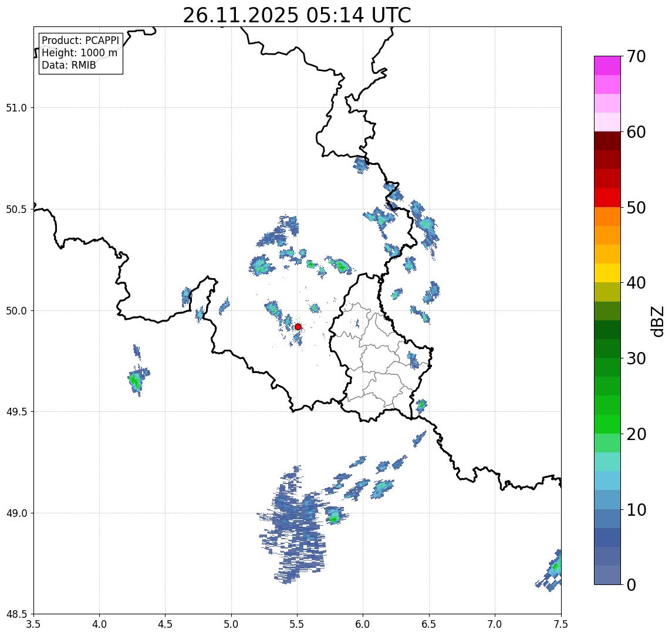Click the latitude axis label 50.0

(x=16, y=311)
